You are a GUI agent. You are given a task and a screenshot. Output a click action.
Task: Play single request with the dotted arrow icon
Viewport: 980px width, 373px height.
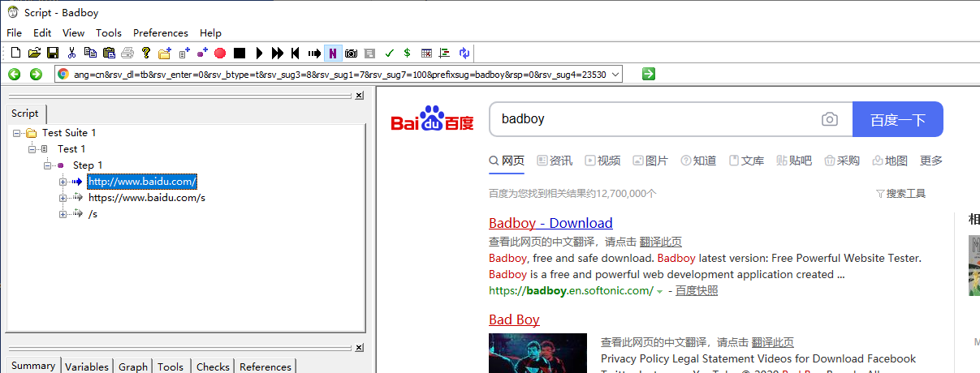tap(314, 54)
